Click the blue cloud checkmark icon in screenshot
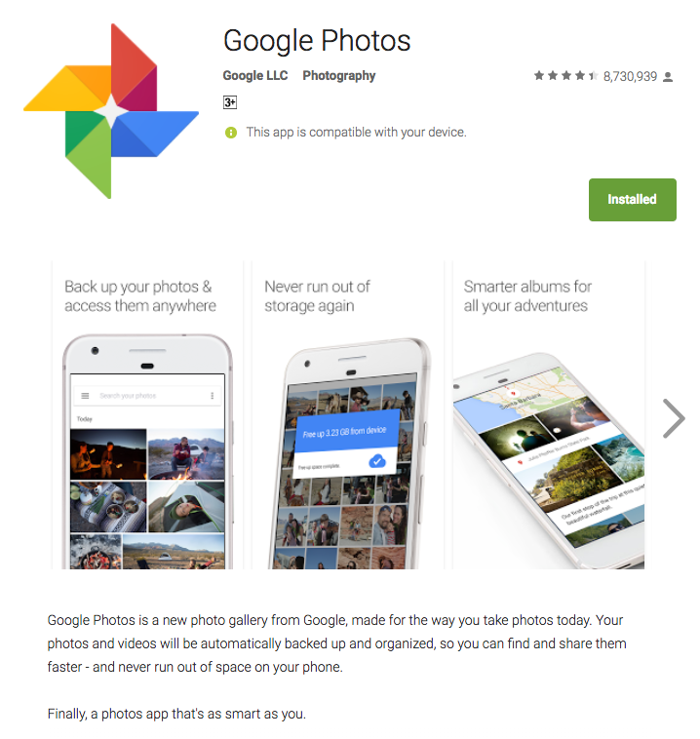Screen dimensions: 700x739 click(x=376, y=461)
